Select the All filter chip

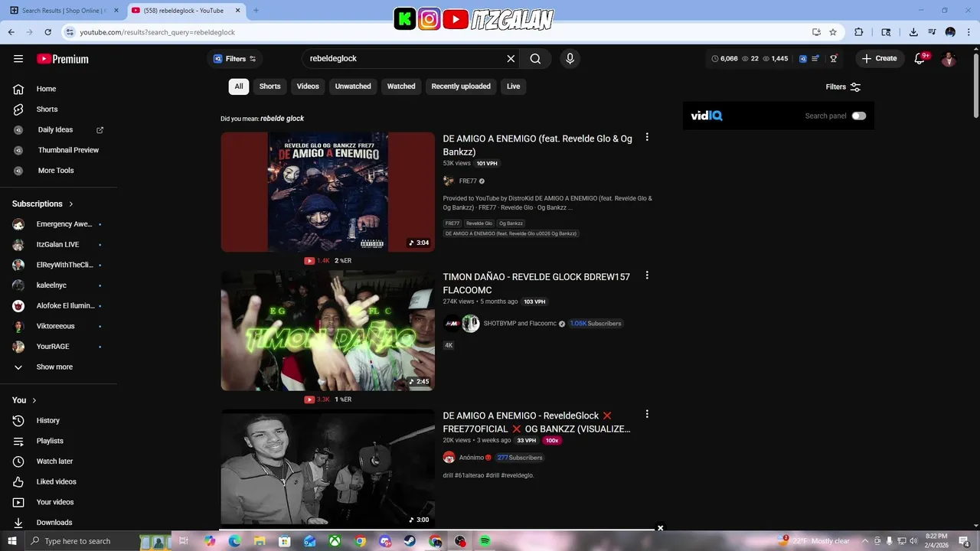click(x=239, y=86)
